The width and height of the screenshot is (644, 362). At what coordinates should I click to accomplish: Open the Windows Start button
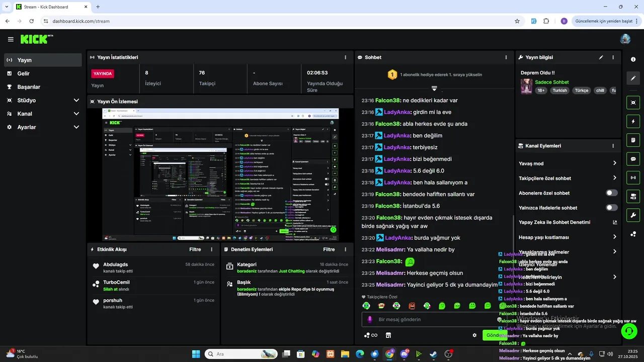tap(196, 354)
